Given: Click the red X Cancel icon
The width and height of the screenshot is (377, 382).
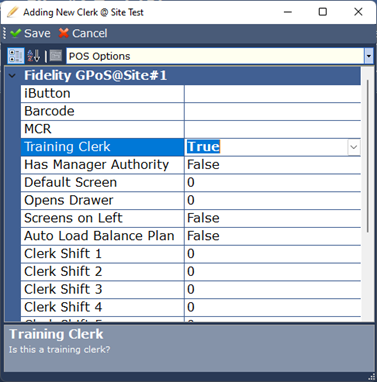Looking at the screenshot, I should (x=64, y=33).
